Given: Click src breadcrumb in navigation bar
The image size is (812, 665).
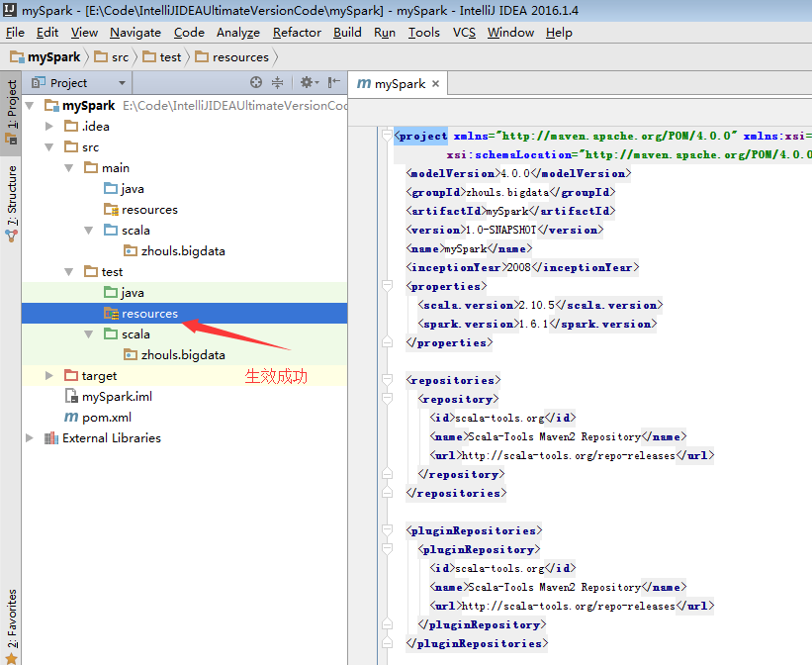Looking at the screenshot, I should tap(112, 57).
